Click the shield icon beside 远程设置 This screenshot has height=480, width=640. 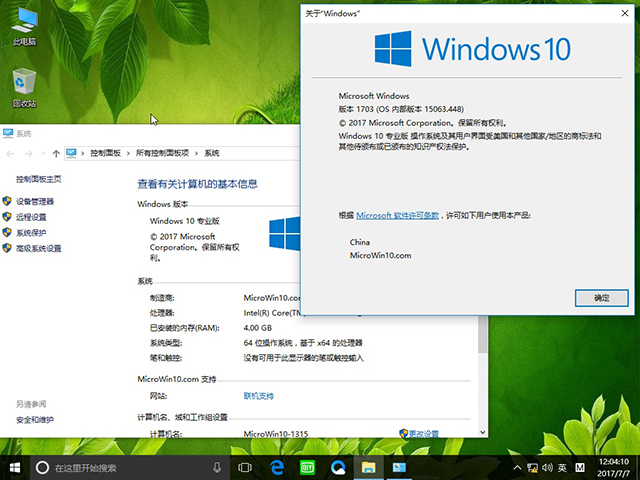[7, 217]
